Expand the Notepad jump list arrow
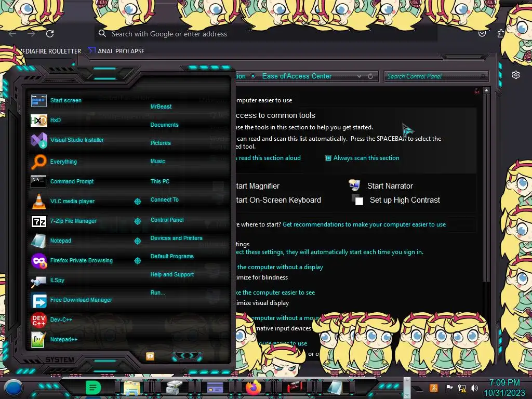The image size is (532, 399). pos(137,241)
